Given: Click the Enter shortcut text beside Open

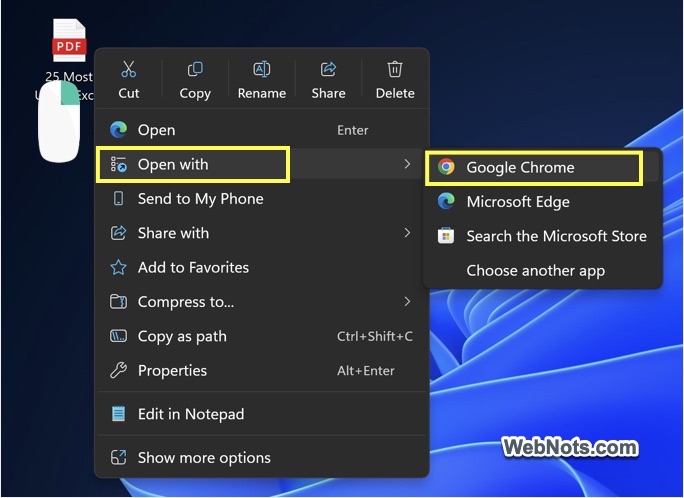Looking at the screenshot, I should click(352, 130).
